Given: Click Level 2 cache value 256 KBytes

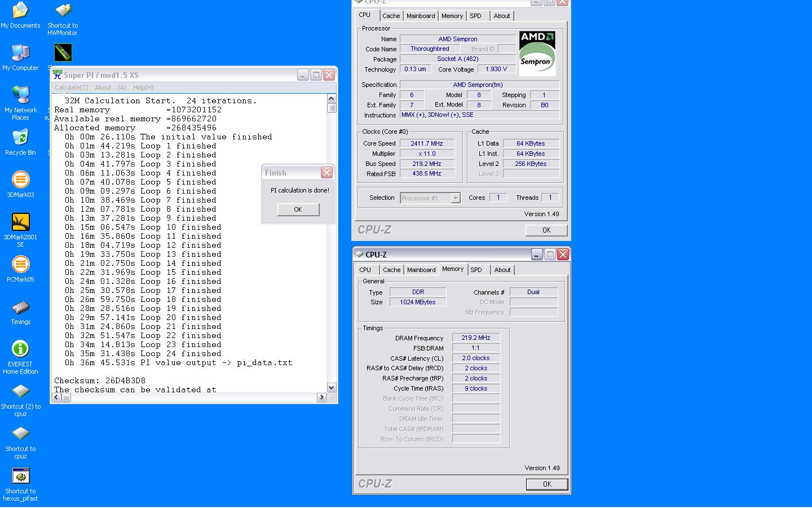Looking at the screenshot, I should coord(531,164).
